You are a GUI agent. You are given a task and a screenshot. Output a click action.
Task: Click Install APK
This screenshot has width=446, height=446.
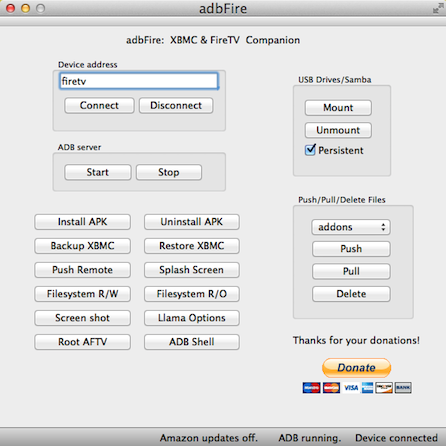click(82, 222)
